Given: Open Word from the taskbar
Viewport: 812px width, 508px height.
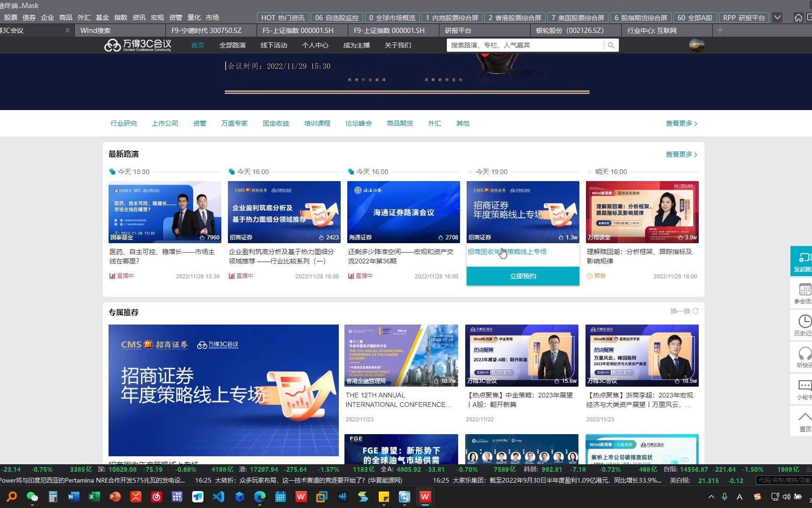Looking at the screenshot, I should pos(73,497).
